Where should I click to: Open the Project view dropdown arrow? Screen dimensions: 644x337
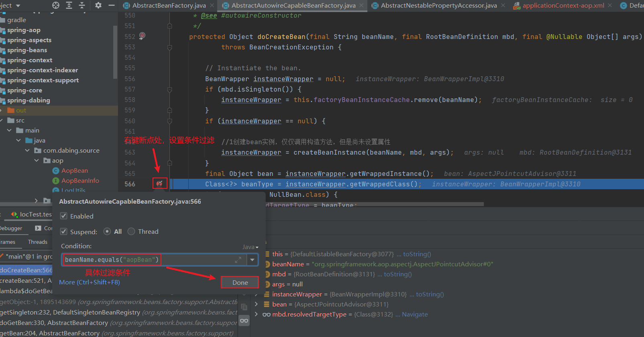click(18, 6)
